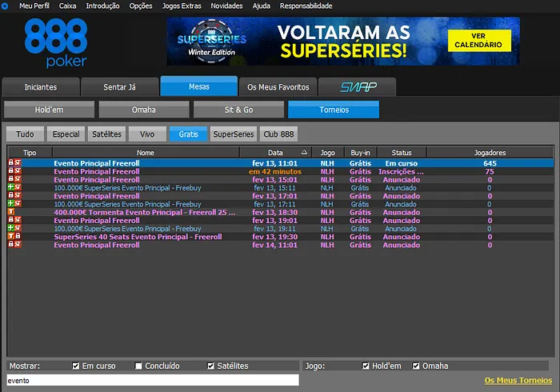The image size is (560, 392).
Task: Select the Omaha game type button
Action: (x=144, y=110)
